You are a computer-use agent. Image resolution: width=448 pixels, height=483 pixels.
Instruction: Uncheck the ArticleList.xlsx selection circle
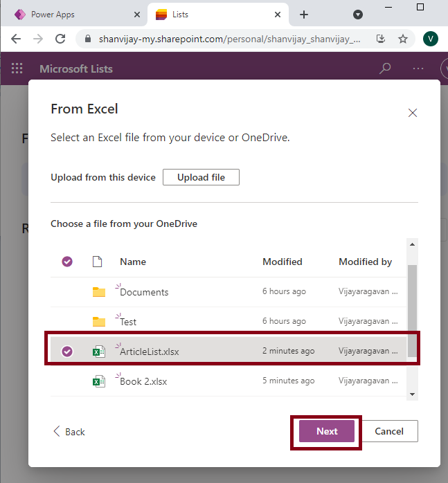tap(67, 352)
